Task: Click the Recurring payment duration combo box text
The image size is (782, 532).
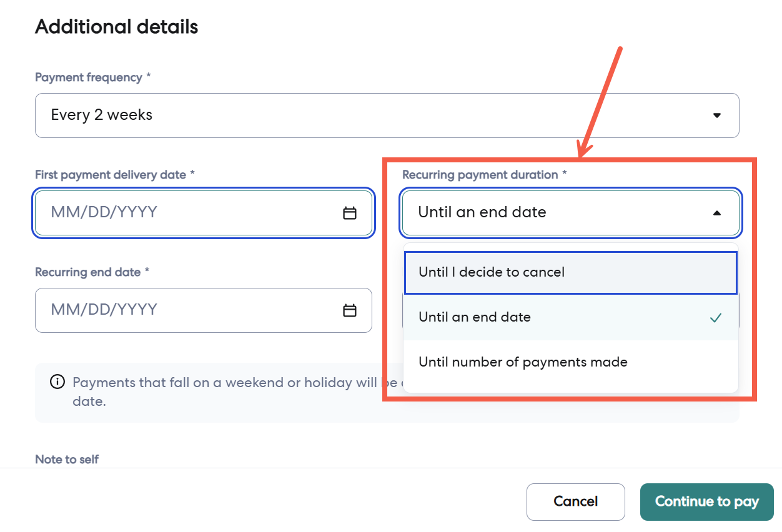Action: click(x=482, y=212)
